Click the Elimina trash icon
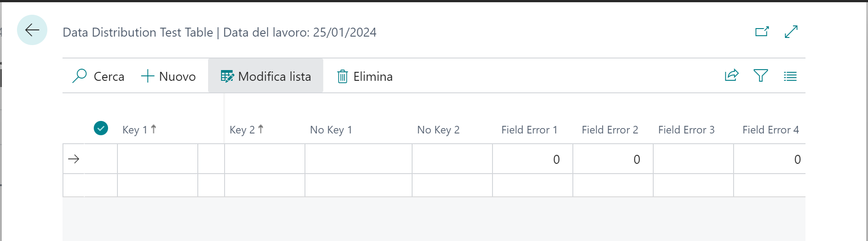Viewport: 868px width, 241px height. [342, 77]
